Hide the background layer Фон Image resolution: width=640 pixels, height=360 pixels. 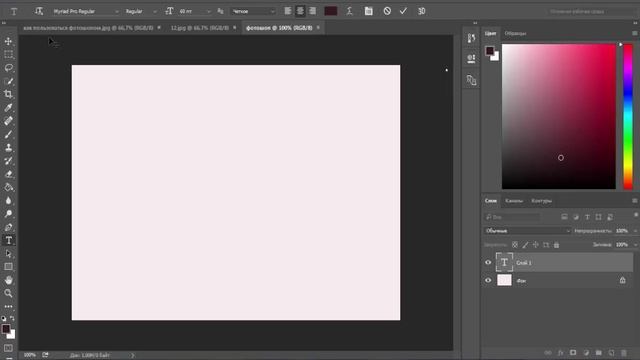click(x=488, y=280)
